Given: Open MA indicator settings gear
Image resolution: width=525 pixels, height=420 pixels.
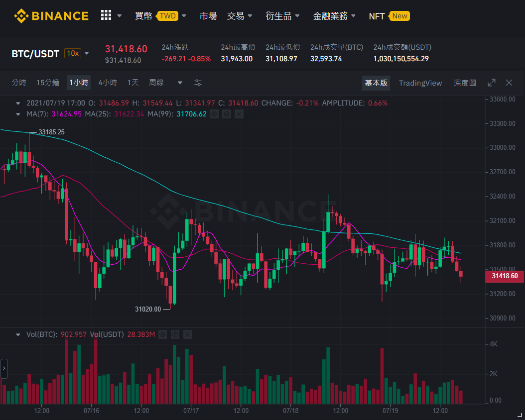Looking at the screenshot, I should pos(227,114).
